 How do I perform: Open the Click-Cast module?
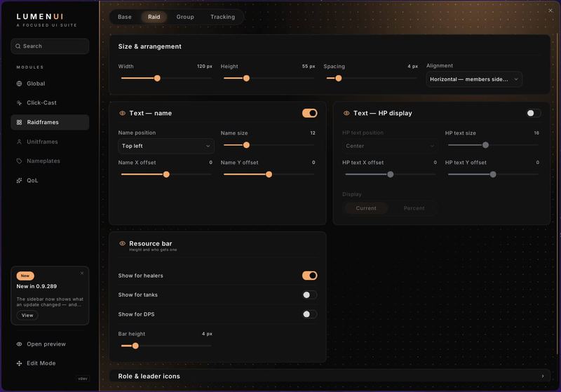coord(50,103)
